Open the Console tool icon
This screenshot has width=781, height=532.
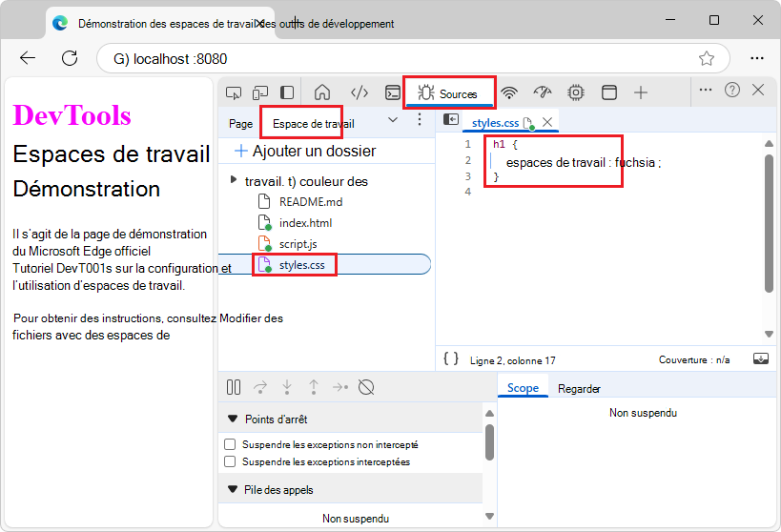(x=393, y=92)
